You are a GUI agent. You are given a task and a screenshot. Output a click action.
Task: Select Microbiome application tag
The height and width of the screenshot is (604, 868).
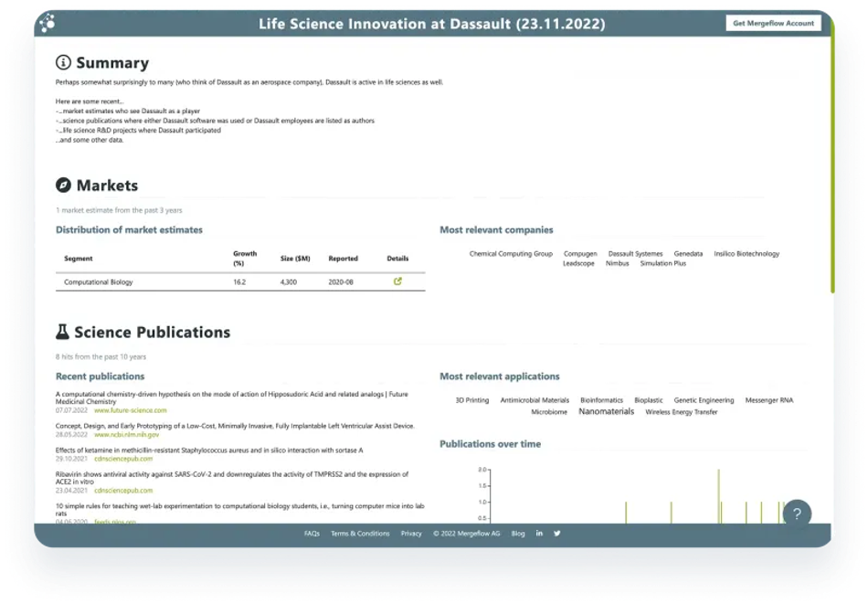point(549,412)
